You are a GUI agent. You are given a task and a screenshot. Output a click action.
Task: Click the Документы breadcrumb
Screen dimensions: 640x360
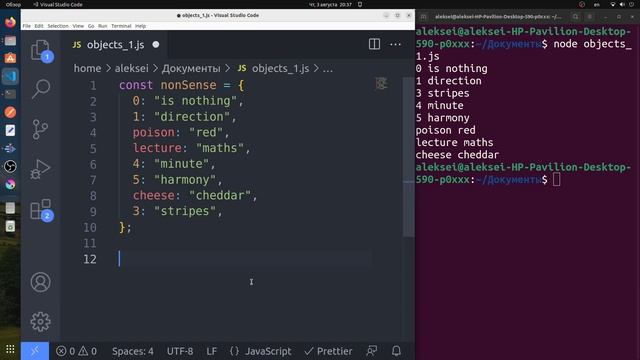tap(191, 68)
